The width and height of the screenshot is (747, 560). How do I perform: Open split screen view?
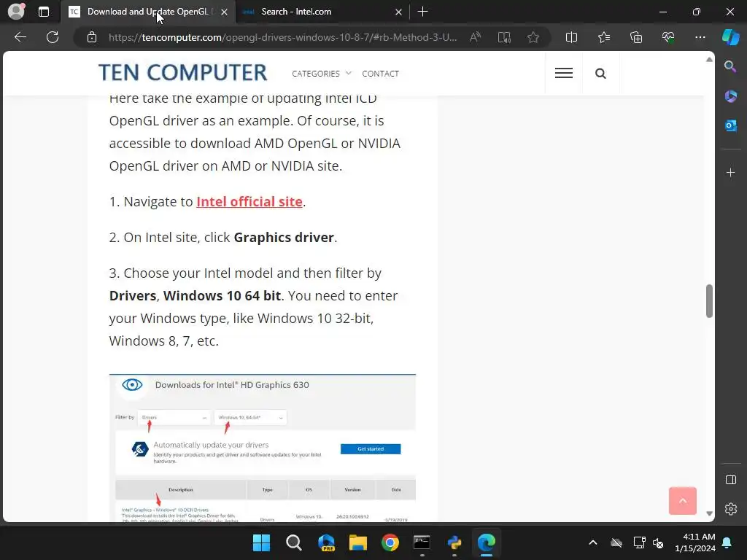click(571, 37)
